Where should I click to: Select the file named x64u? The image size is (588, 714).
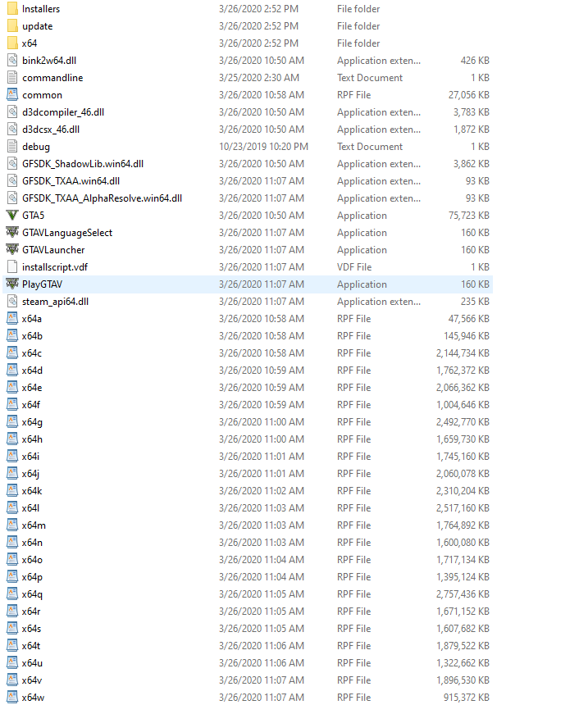pos(32,663)
